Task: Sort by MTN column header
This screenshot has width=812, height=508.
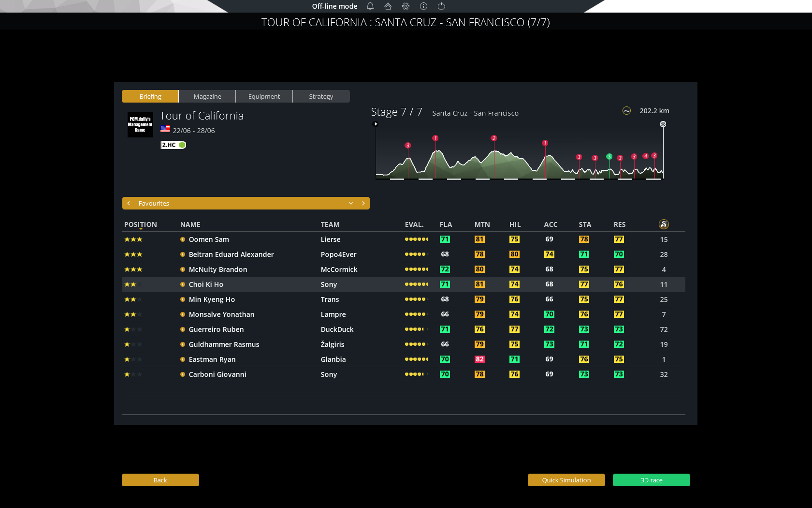Action: [x=482, y=224]
